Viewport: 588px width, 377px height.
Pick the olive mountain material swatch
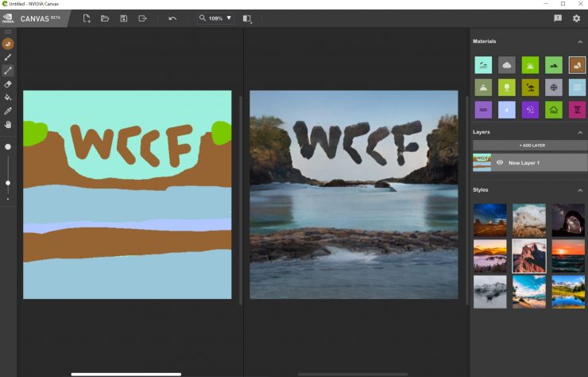[x=483, y=87]
